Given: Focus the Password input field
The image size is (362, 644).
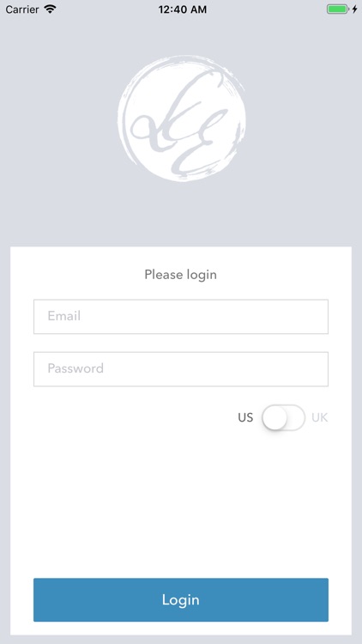Looking at the screenshot, I should coord(181,369).
